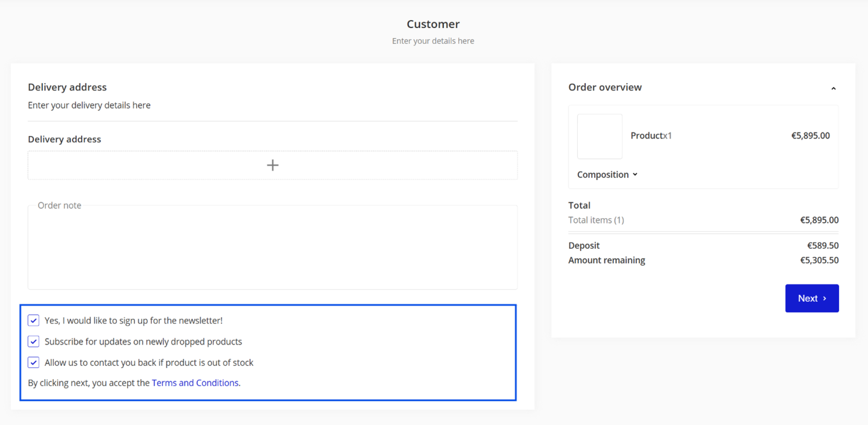
Task: Click the Amount remaining value €5,305.50
Action: click(x=819, y=260)
